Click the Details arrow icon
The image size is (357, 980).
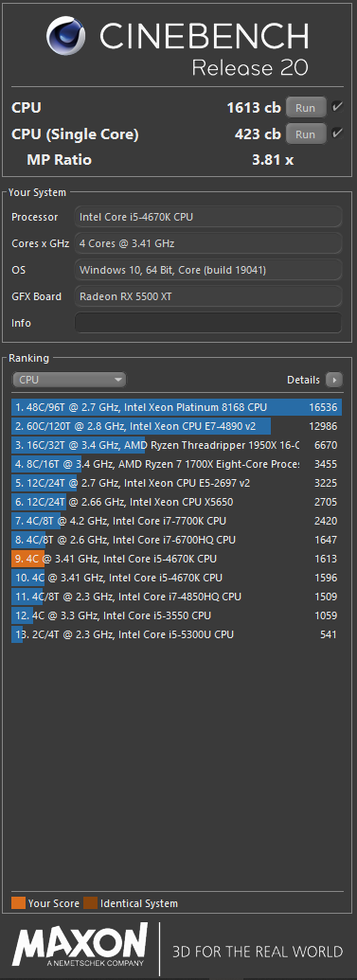(x=334, y=380)
